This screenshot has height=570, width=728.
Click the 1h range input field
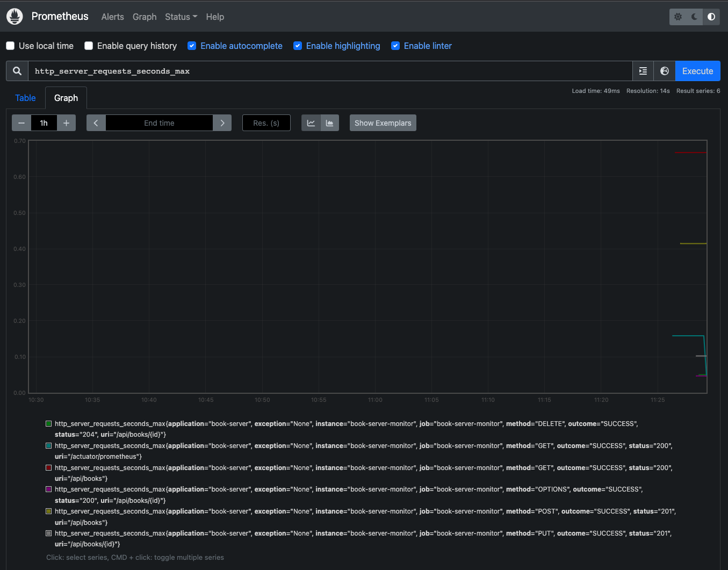pyautogui.click(x=44, y=123)
